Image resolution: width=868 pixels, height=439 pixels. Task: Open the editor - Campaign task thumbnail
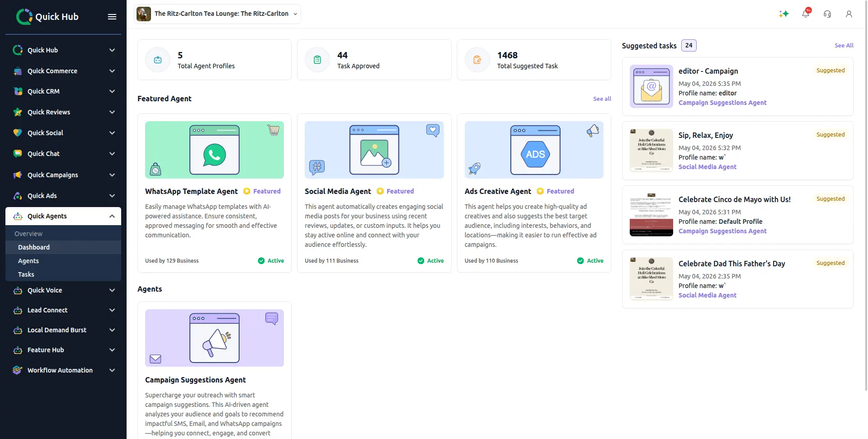pos(651,86)
